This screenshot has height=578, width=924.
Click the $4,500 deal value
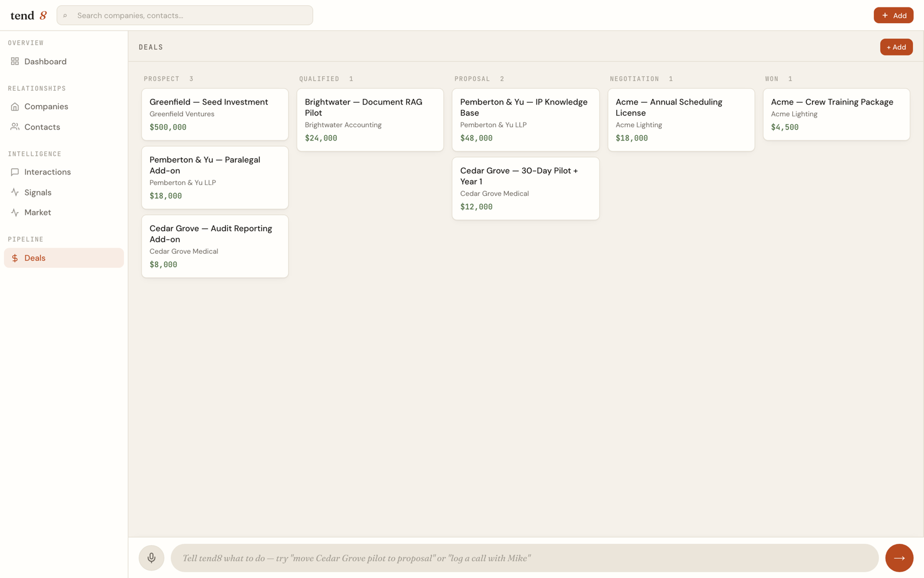pyautogui.click(x=785, y=127)
